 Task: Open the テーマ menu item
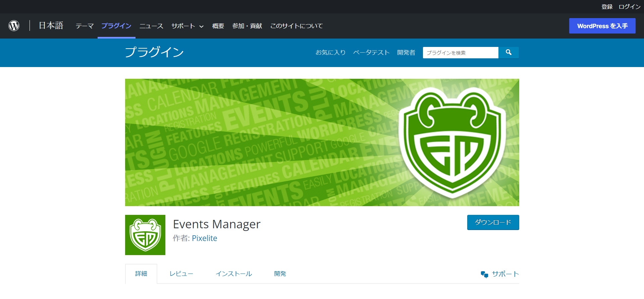click(x=85, y=26)
